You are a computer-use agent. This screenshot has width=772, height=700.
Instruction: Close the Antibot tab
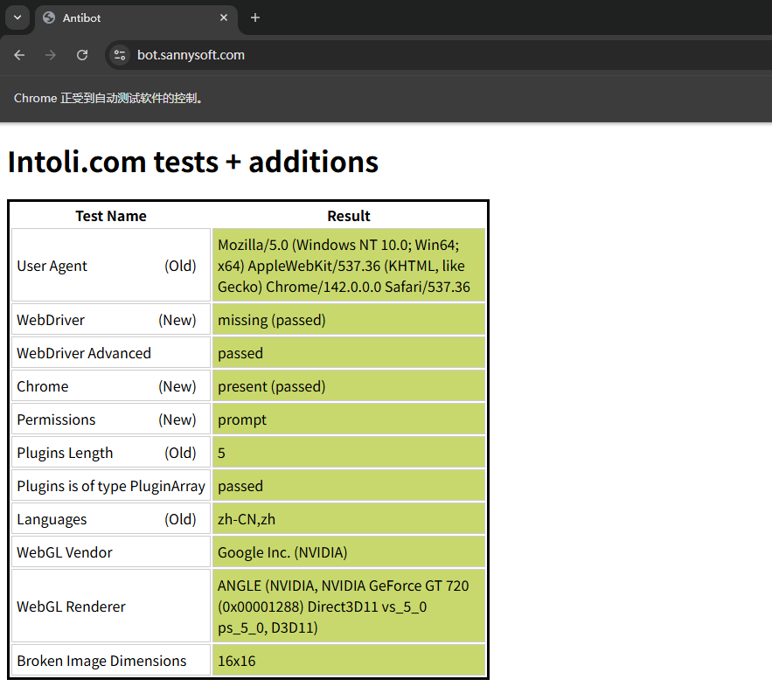(224, 17)
